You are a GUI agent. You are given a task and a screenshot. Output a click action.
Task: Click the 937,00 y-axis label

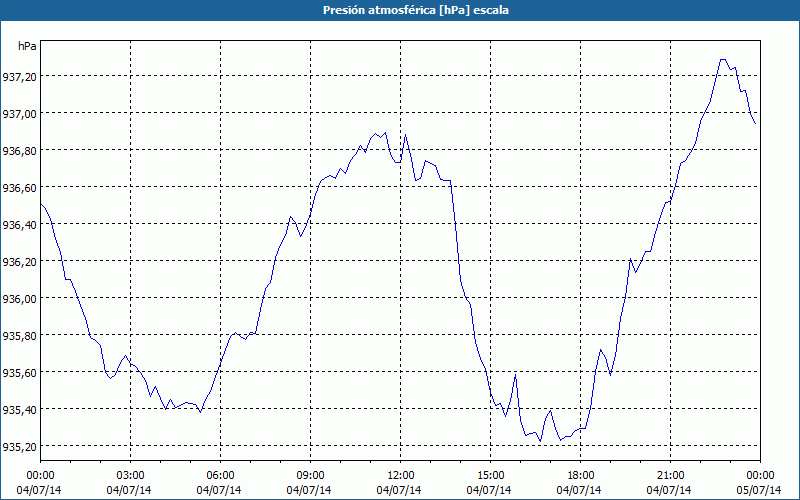(x=19, y=113)
